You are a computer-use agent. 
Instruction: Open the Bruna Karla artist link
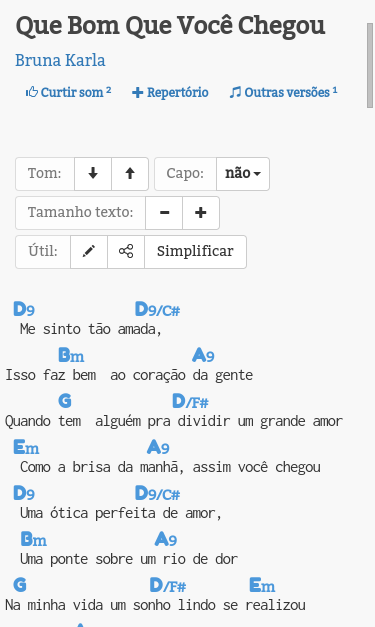click(x=60, y=60)
